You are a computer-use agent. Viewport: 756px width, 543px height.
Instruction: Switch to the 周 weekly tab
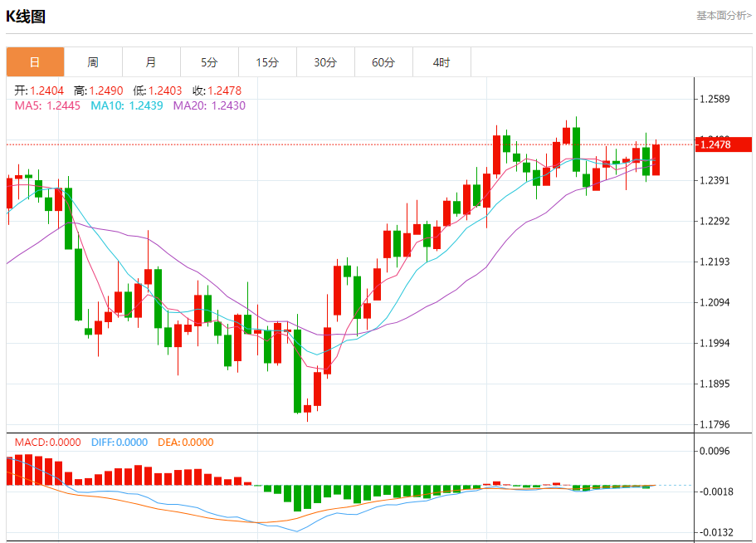(93, 62)
